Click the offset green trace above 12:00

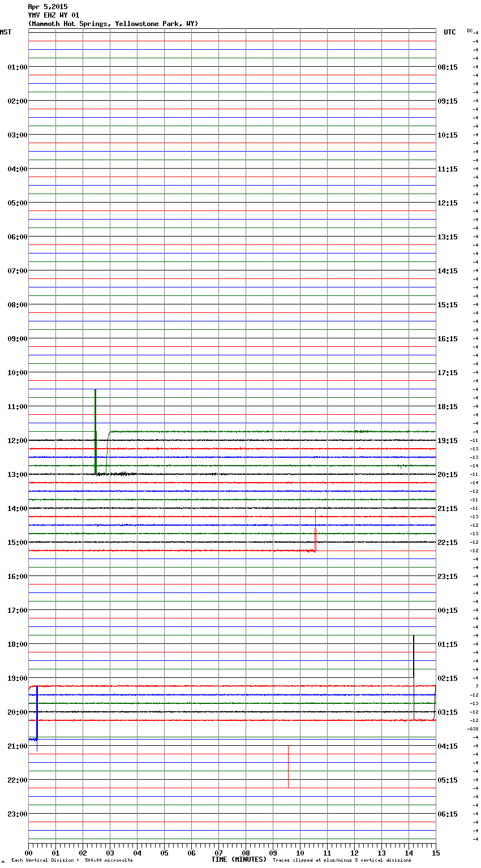point(272,432)
